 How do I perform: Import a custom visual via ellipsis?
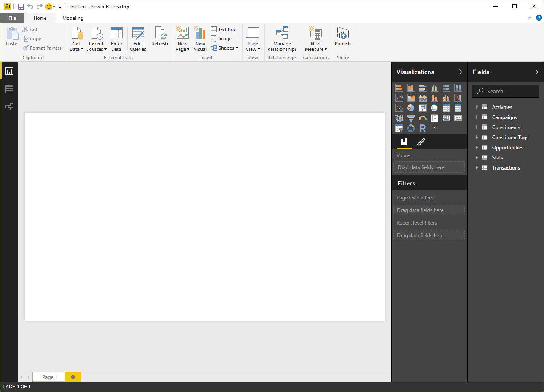click(x=435, y=128)
